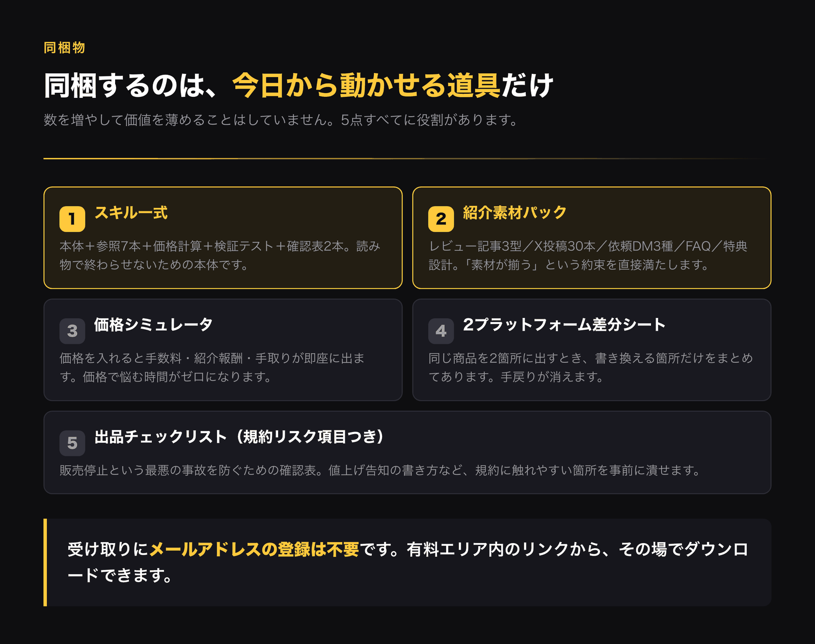Click the yellow number 2 badge
Image resolution: width=815 pixels, height=644 pixels.
tap(441, 219)
